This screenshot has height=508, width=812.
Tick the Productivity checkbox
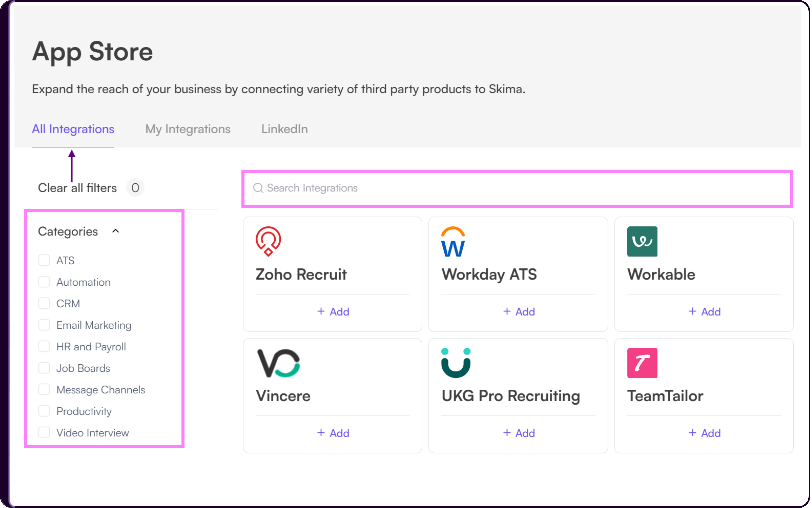coord(44,411)
